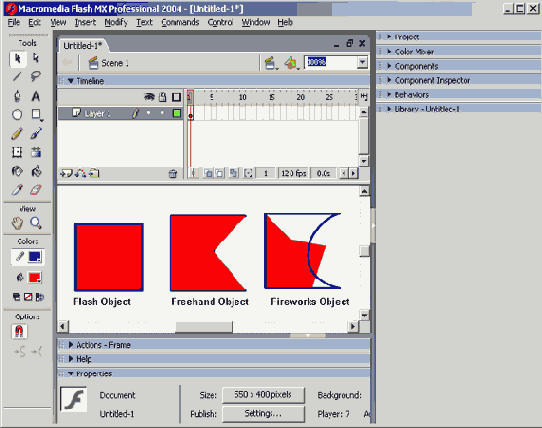The image size is (542, 428).
Task: Select the Hand tool
Action: (17, 223)
